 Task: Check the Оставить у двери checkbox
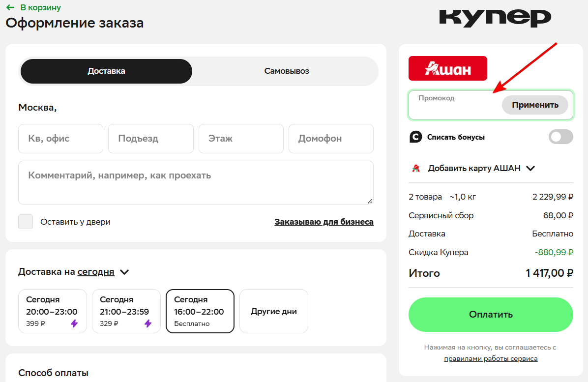pos(26,222)
